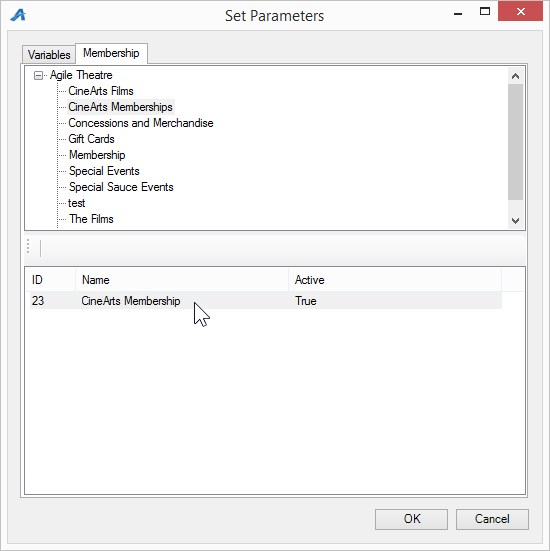Select the Membership tree node

[97, 155]
